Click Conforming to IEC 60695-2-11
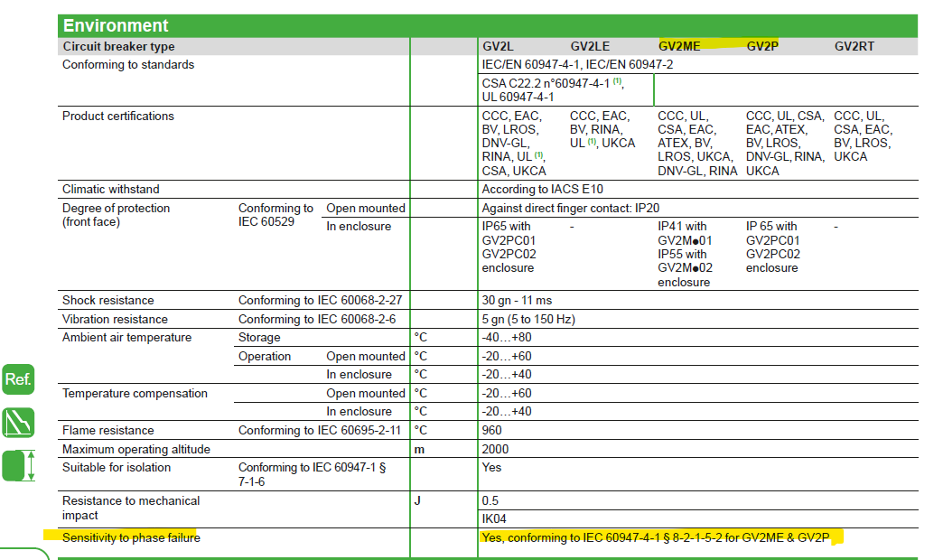 [320, 430]
